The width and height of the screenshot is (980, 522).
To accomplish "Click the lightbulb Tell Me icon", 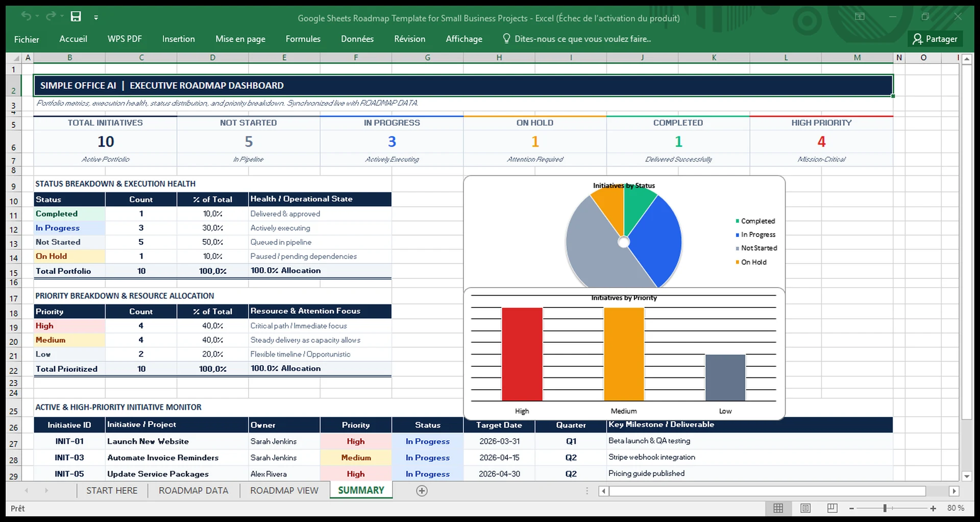I will click(506, 39).
